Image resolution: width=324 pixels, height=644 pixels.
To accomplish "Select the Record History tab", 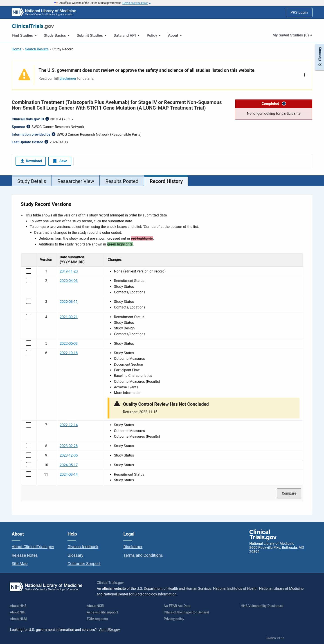I will pos(166,181).
